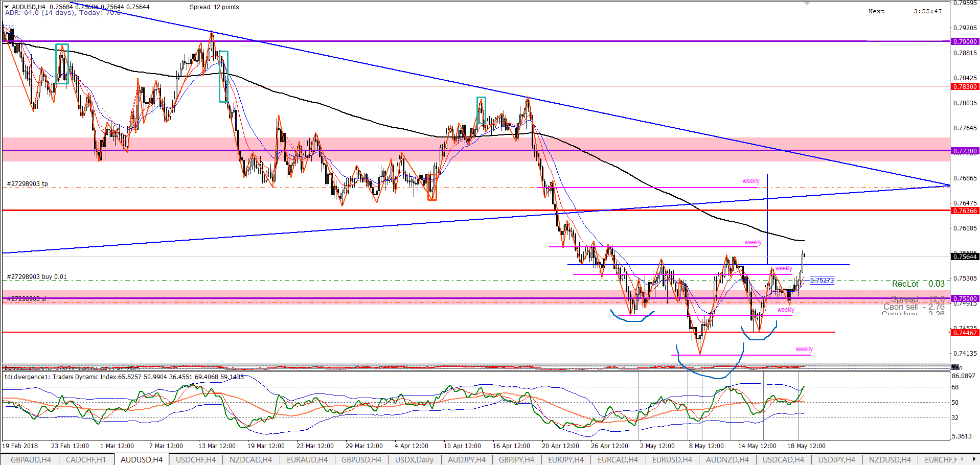
Task: Click the 'Spread: 12 points.' text
Action: (x=215, y=7)
